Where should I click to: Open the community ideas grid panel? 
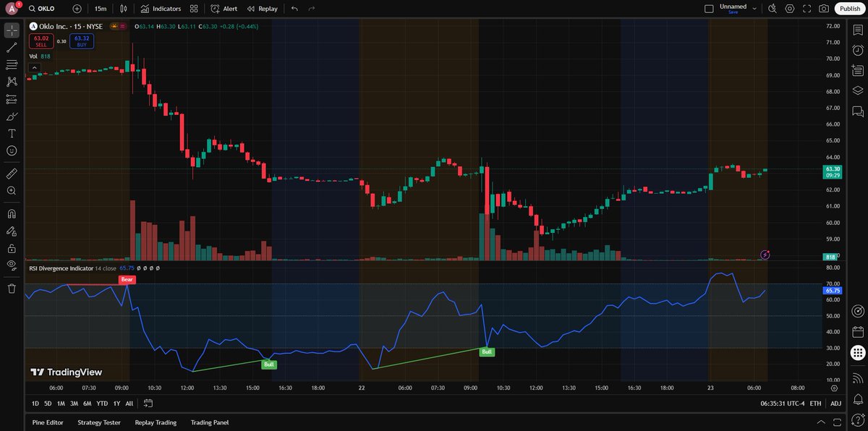click(x=858, y=353)
